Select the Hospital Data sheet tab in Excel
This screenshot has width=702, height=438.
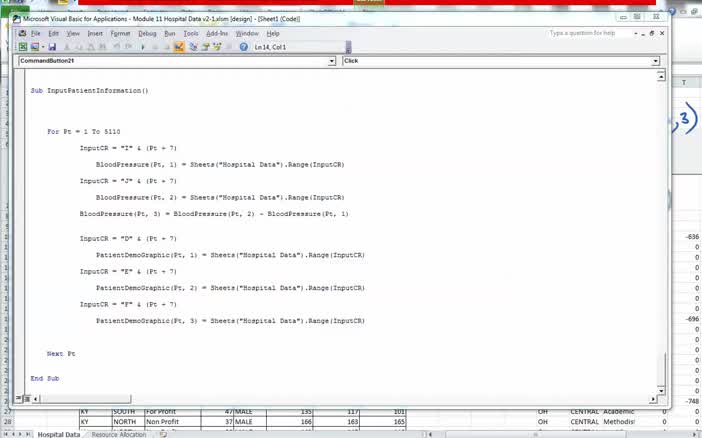58,434
